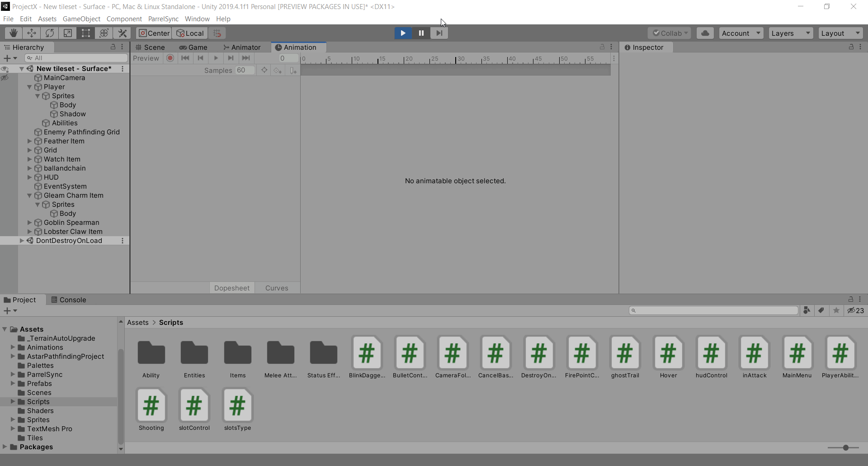Screen dimensions: 868x466
Task: Click the Samples value field
Action: pyautogui.click(x=245, y=70)
